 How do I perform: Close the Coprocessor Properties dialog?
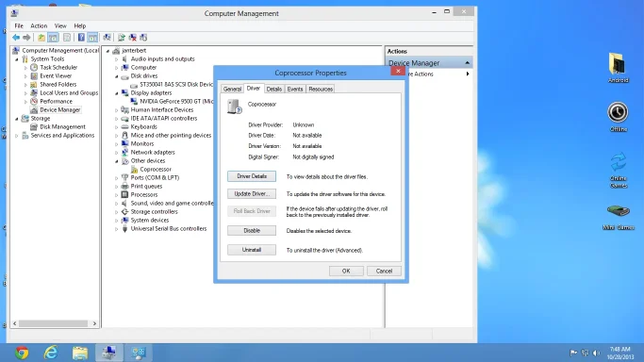coord(398,71)
